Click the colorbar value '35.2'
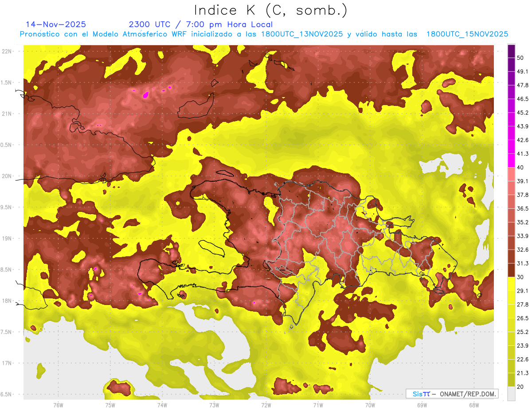This screenshot has width=532, height=411. (x=522, y=223)
